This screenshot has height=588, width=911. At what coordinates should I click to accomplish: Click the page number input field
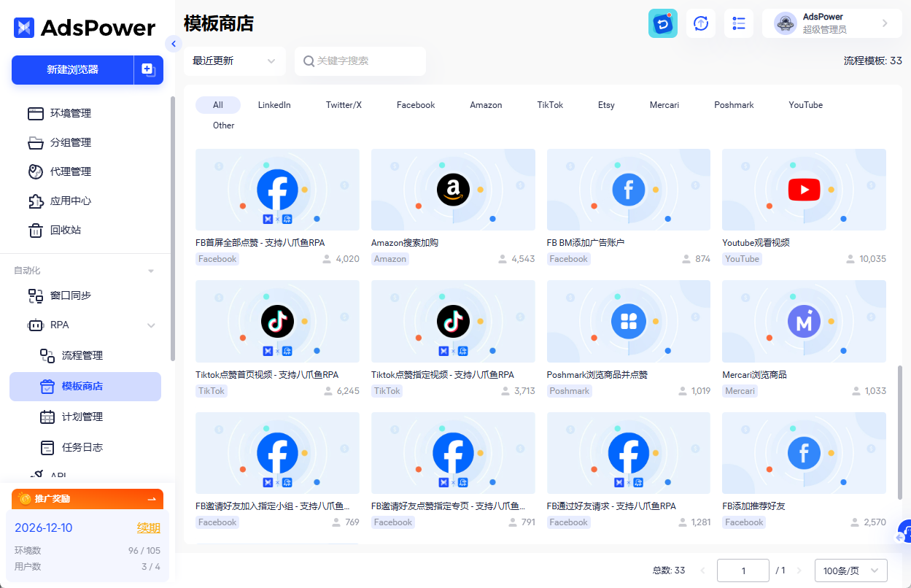(743, 570)
